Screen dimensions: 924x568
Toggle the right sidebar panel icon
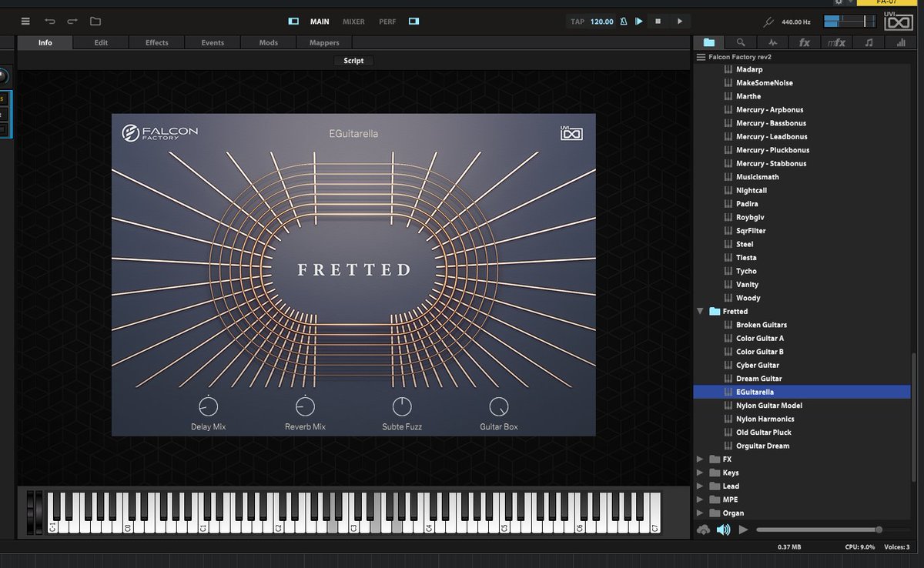pyautogui.click(x=414, y=22)
